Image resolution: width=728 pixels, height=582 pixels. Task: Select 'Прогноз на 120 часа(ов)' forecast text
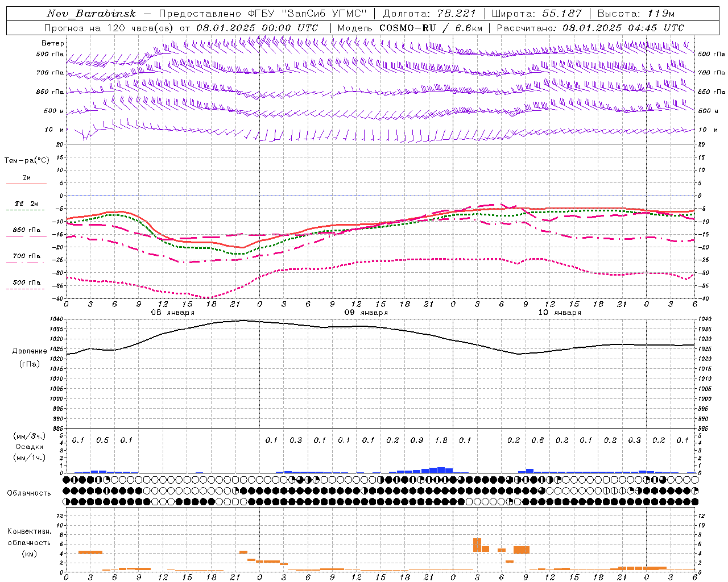click(x=109, y=28)
